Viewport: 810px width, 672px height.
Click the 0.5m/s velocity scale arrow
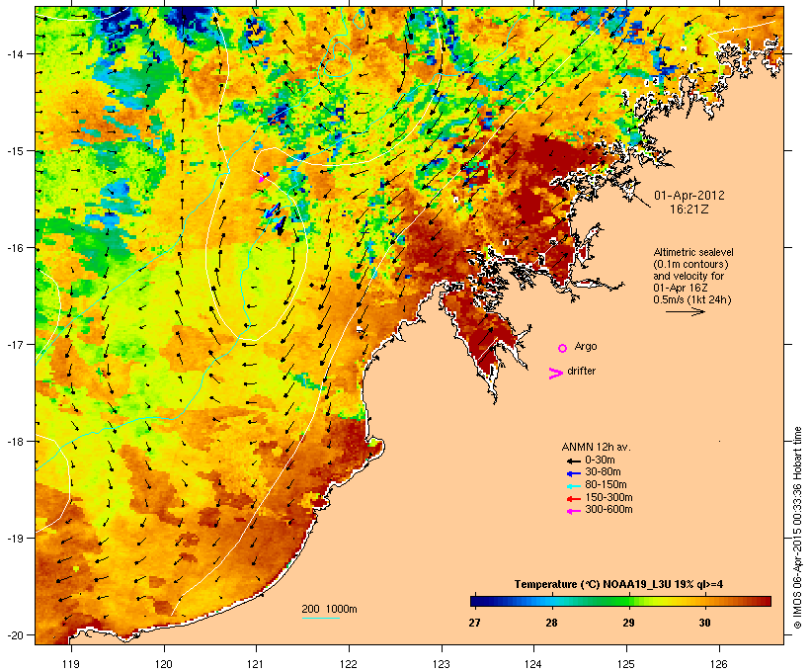tap(685, 311)
